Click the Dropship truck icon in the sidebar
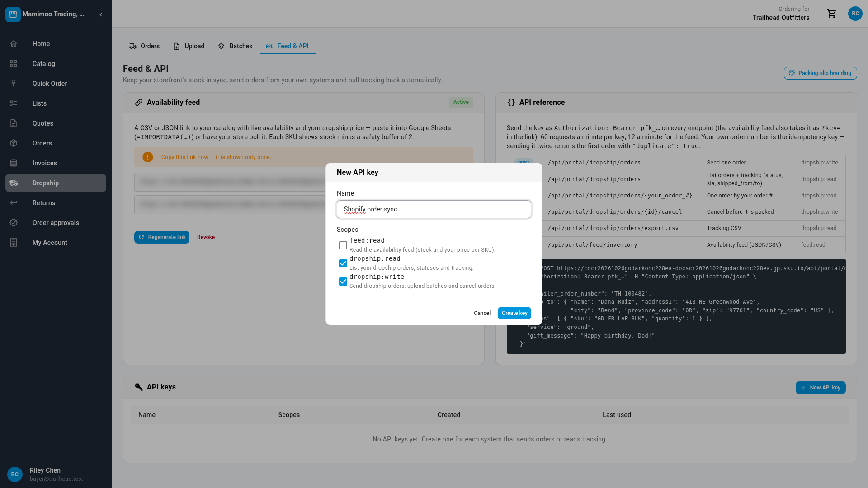Screen dimensions: 868x488 point(14,183)
